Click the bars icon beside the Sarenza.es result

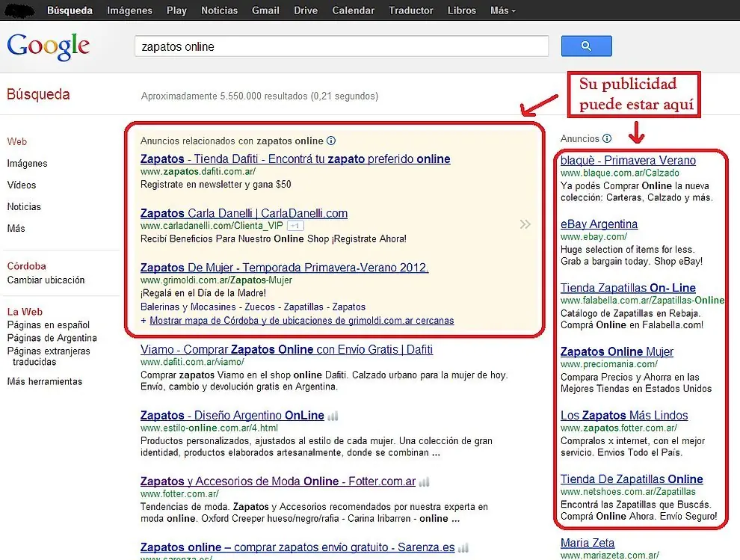463,548
